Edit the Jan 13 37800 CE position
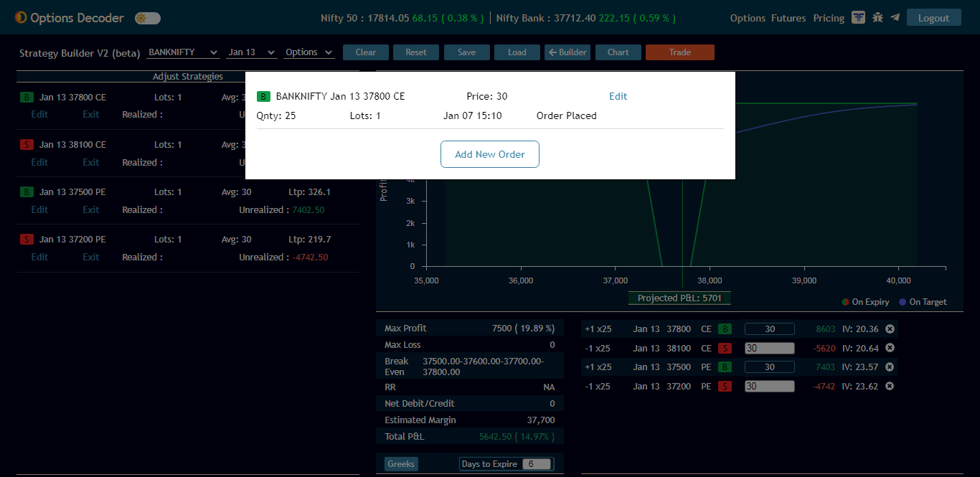This screenshot has width=980, height=477. pos(39,115)
